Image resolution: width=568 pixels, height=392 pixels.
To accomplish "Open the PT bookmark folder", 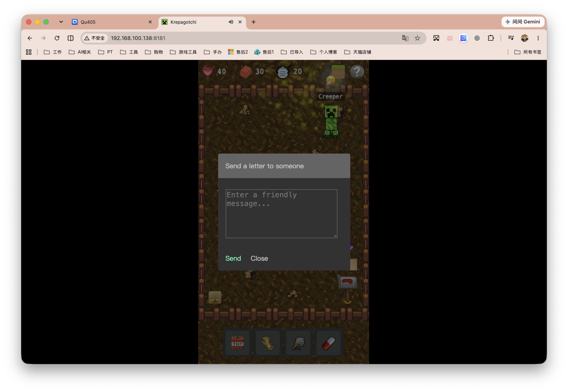I will pyautogui.click(x=106, y=52).
